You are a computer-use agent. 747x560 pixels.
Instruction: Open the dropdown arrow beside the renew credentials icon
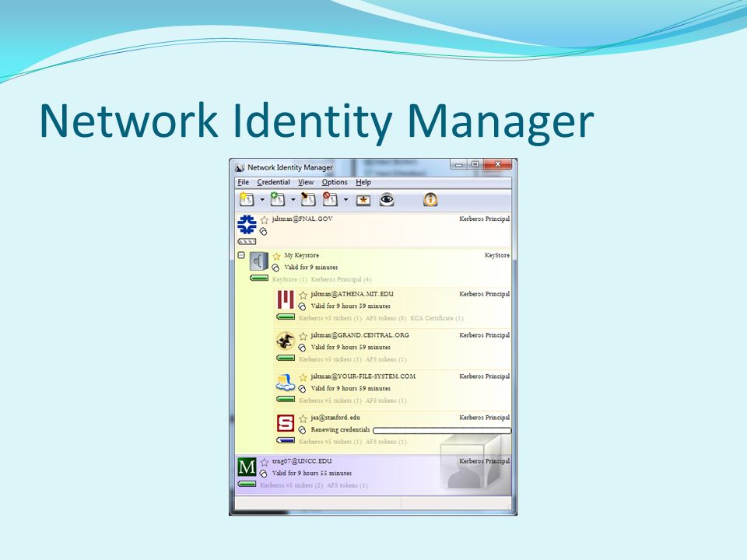[293, 200]
